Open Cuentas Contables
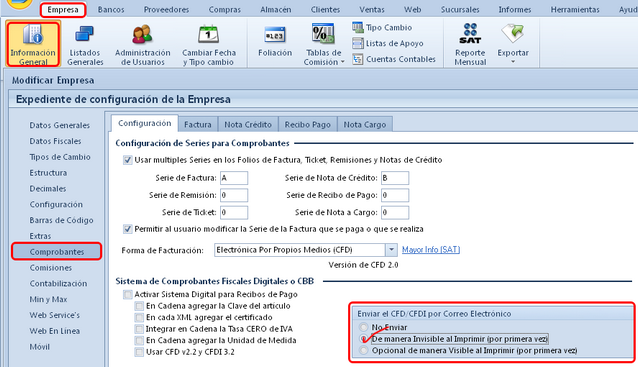 [x=394, y=59]
